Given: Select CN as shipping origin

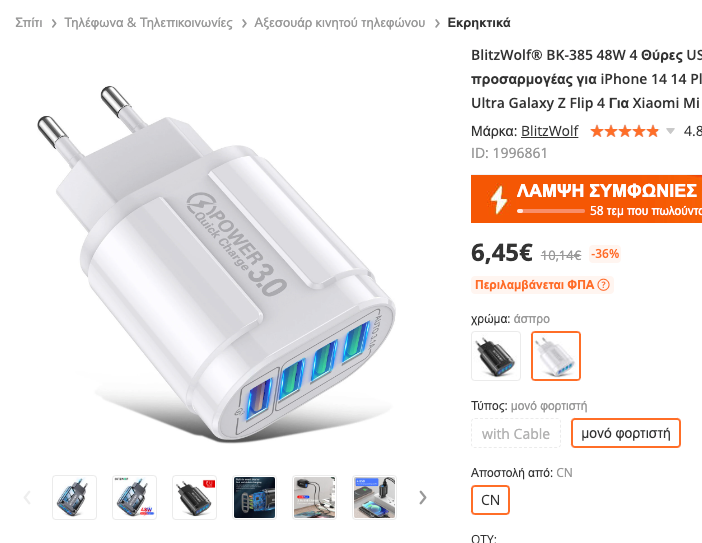Looking at the screenshot, I should click(x=490, y=500).
